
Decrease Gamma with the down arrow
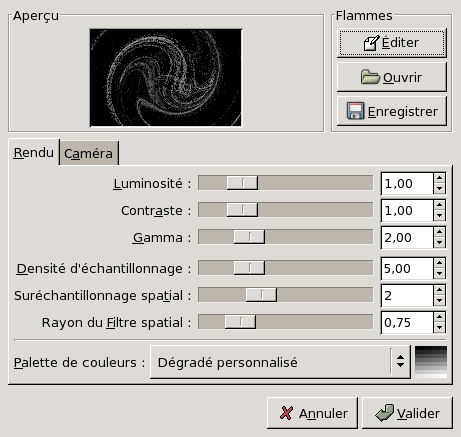tap(439, 243)
